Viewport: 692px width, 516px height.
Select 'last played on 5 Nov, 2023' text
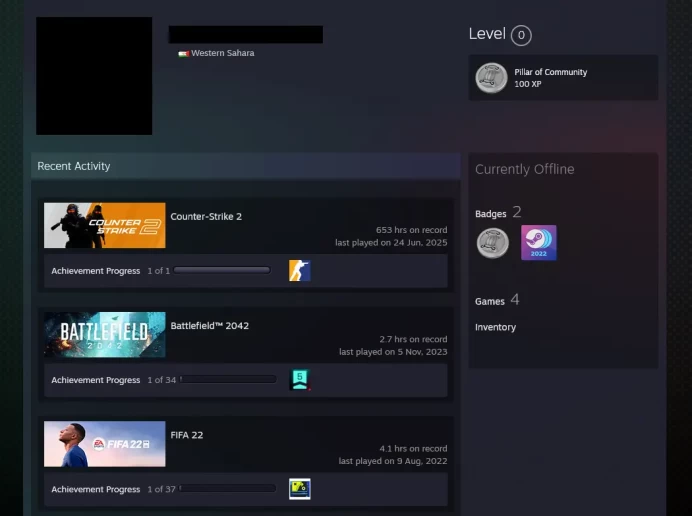coord(393,351)
